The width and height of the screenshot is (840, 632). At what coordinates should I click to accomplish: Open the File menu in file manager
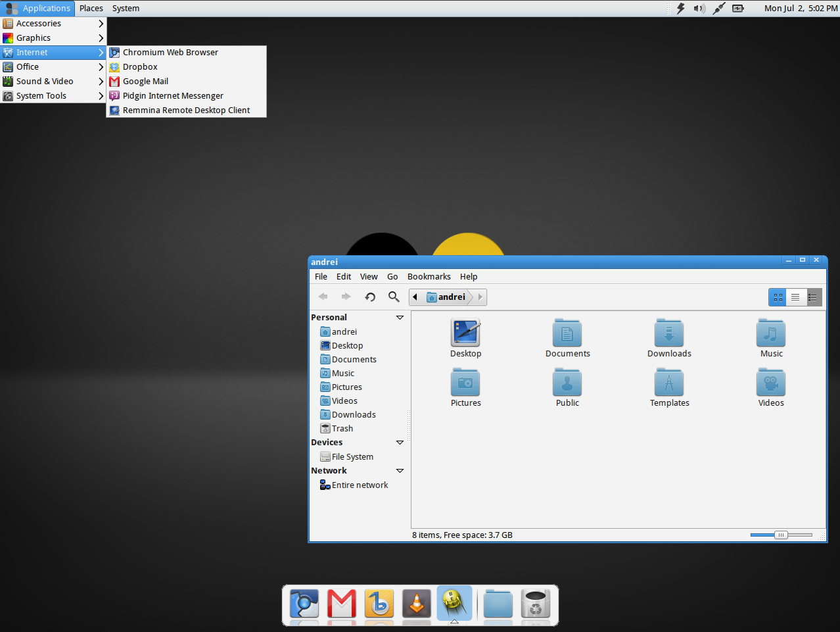pyautogui.click(x=321, y=277)
